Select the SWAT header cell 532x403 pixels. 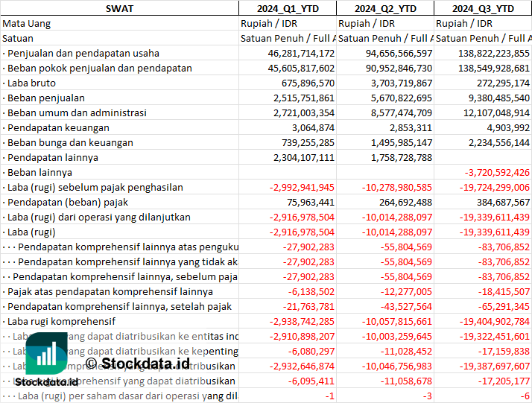click(x=119, y=8)
